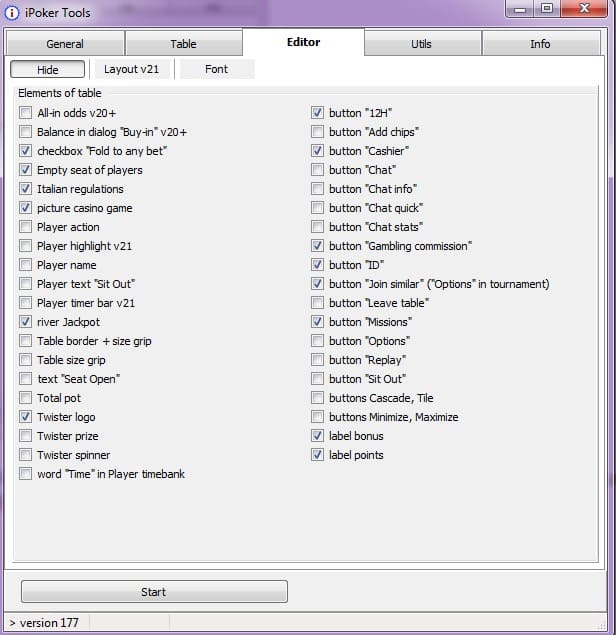The image size is (616, 635).
Task: Check Player timer bar v21
Action: (x=26, y=303)
